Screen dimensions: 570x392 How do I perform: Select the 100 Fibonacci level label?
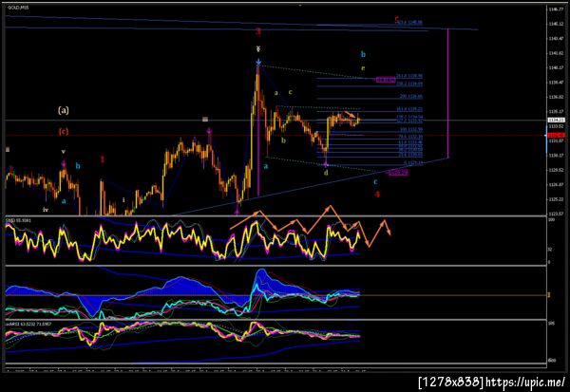[x=411, y=130]
